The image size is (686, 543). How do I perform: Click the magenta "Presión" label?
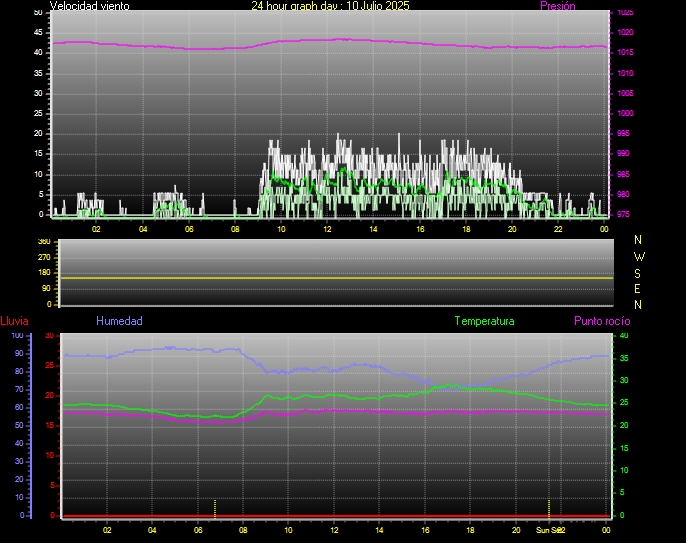pos(558,6)
